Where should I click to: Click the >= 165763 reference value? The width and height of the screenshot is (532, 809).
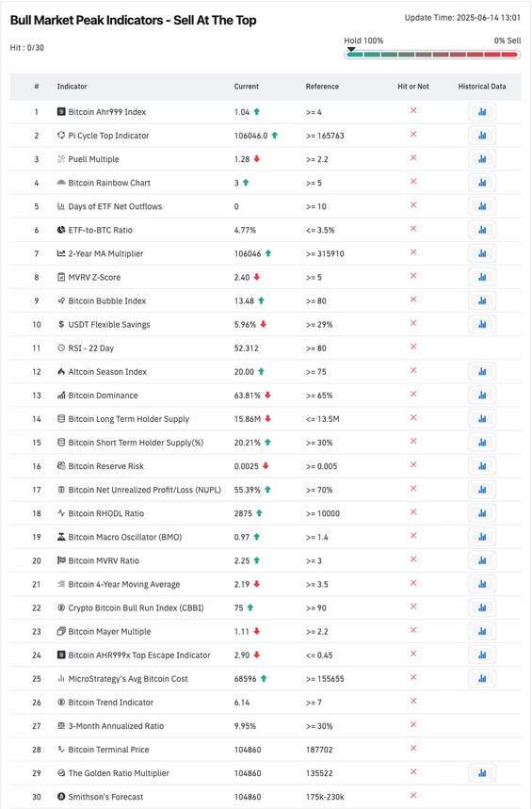tap(325, 136)
